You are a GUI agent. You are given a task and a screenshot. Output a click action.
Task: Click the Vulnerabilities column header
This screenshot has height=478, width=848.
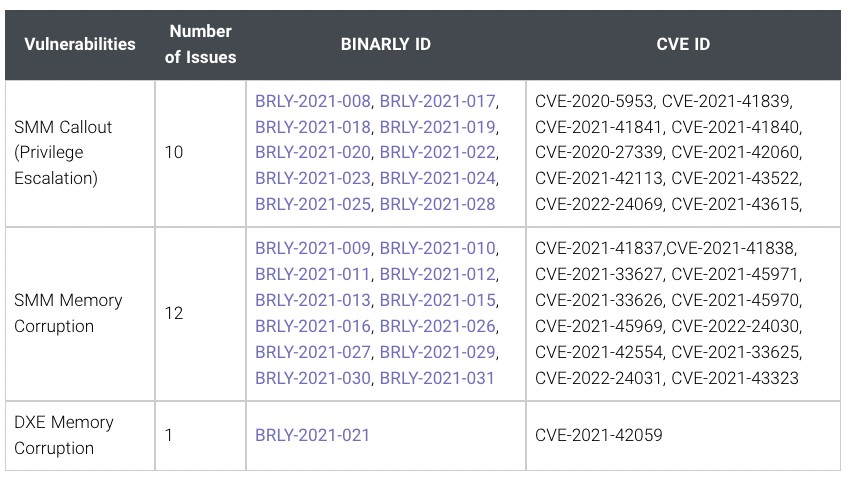coord(80,44)
